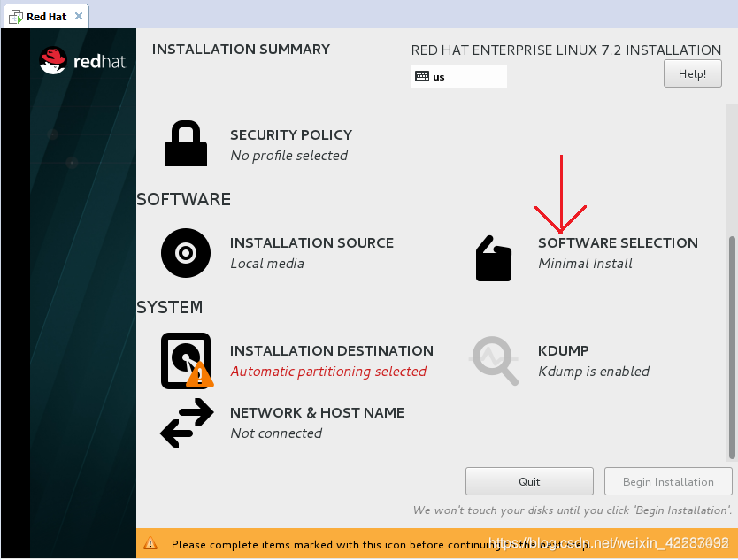Click the VM tab icon beside Red Hat
The image size is (738, 560).
(x=16, y=17)
